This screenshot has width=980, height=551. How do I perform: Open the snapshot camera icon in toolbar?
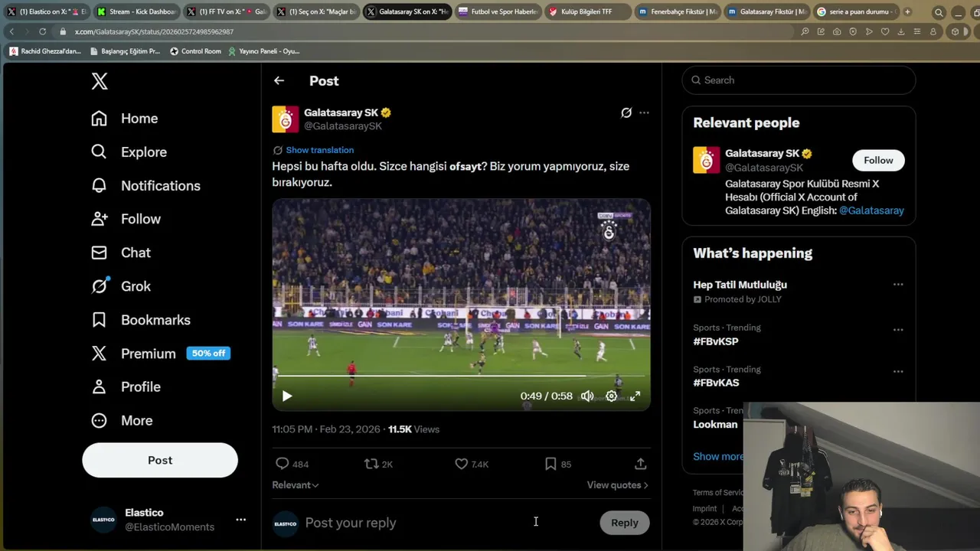[x=837, y=31]
